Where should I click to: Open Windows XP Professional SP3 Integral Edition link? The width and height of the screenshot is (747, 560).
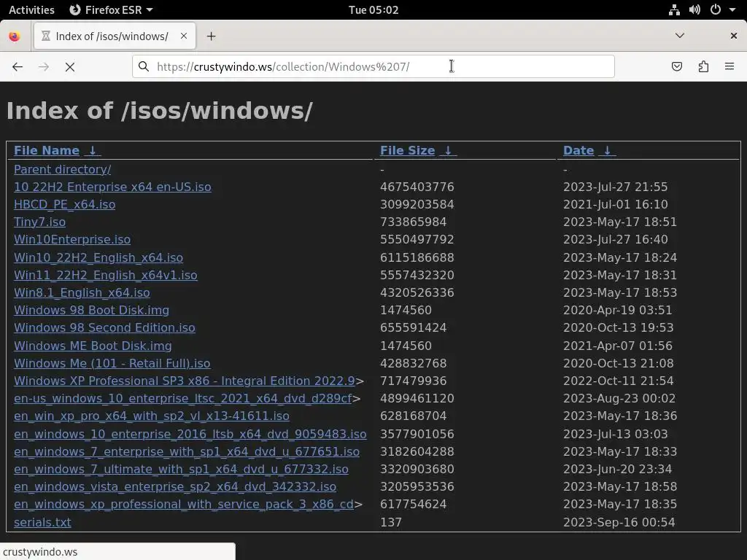point(185,381)
